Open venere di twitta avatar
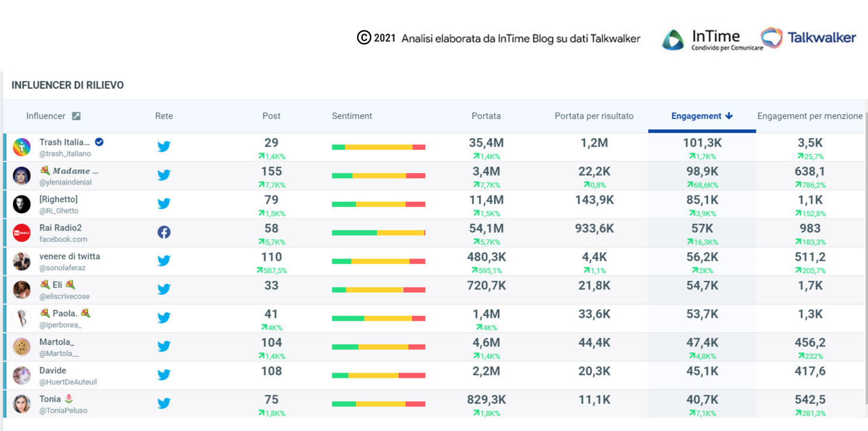 pyautogui.click(x=22, y=261)
